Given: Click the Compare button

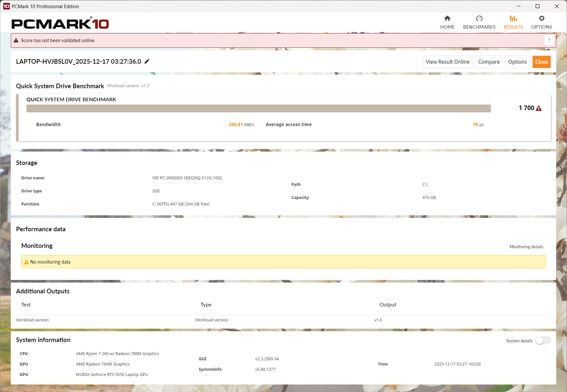Looking at the screenshot, I should [x=489, y=62].
